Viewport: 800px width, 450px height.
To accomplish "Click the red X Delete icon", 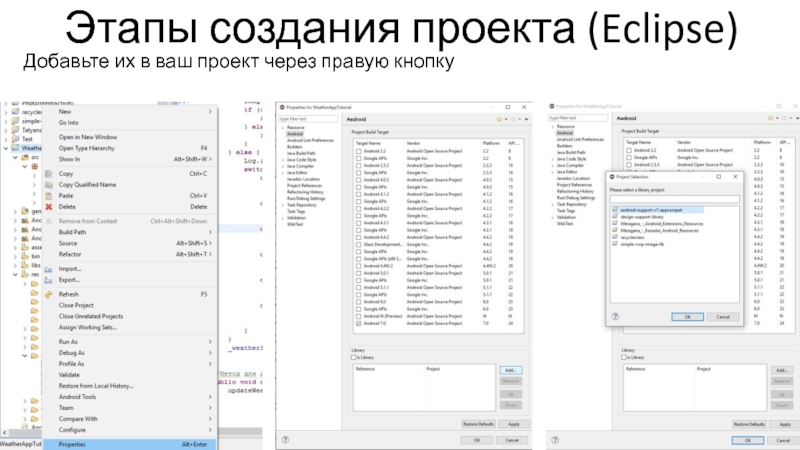I will tap(48, 207).
